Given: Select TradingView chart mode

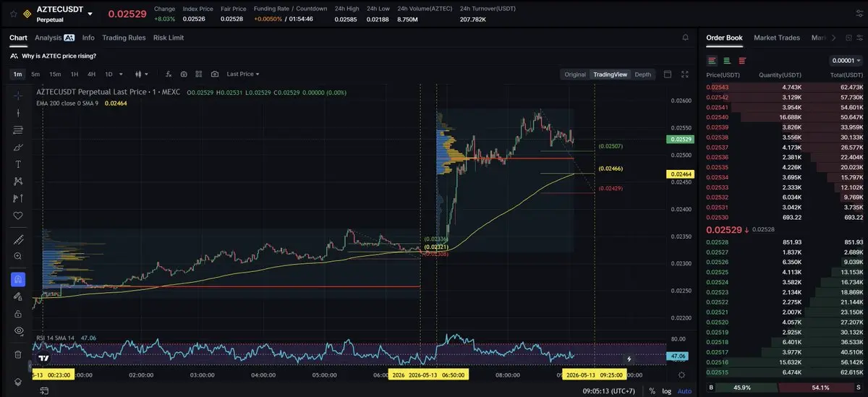Looking at the screenshot, I should [610, 74].
